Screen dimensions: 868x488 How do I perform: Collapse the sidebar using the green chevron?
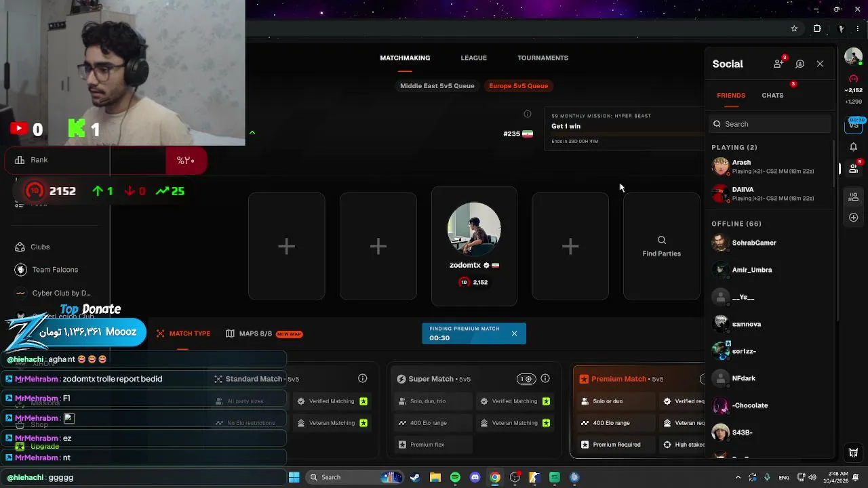[x=252, y=133]
